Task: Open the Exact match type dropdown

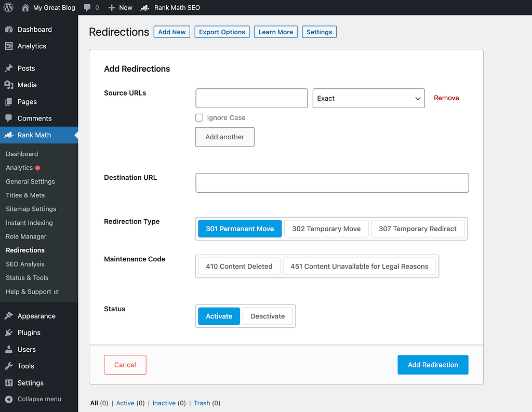Action: tap(368, 98)
